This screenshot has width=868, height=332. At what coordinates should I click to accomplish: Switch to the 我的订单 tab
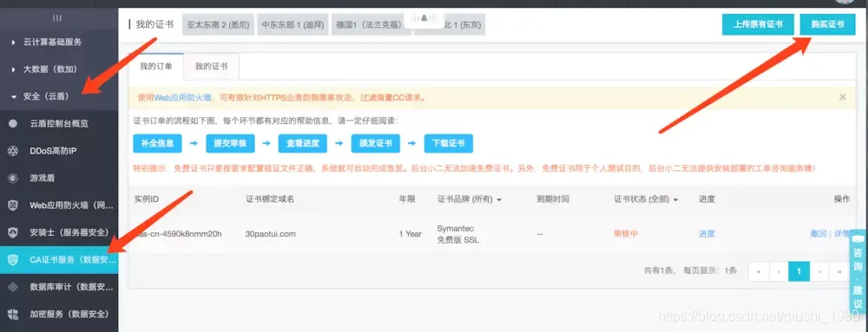tap(156, 66)
